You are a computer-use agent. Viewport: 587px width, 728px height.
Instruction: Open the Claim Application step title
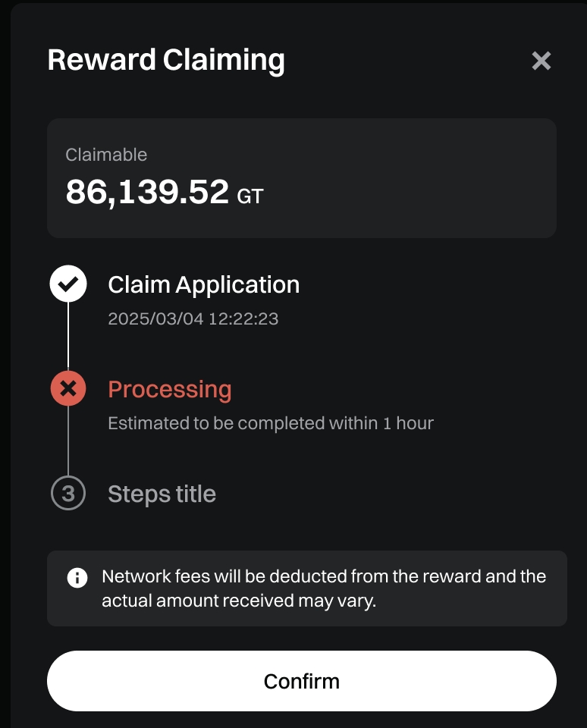pos(204,284)
